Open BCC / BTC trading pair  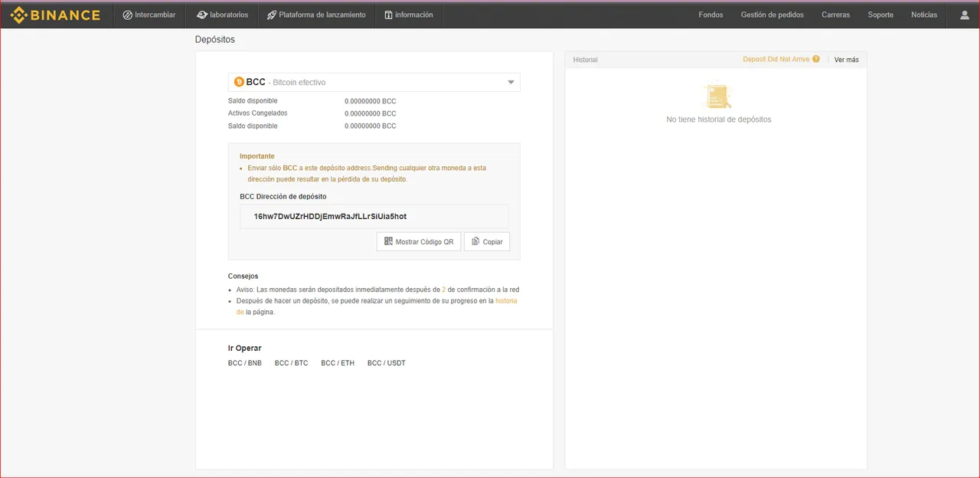click(292, 363)
